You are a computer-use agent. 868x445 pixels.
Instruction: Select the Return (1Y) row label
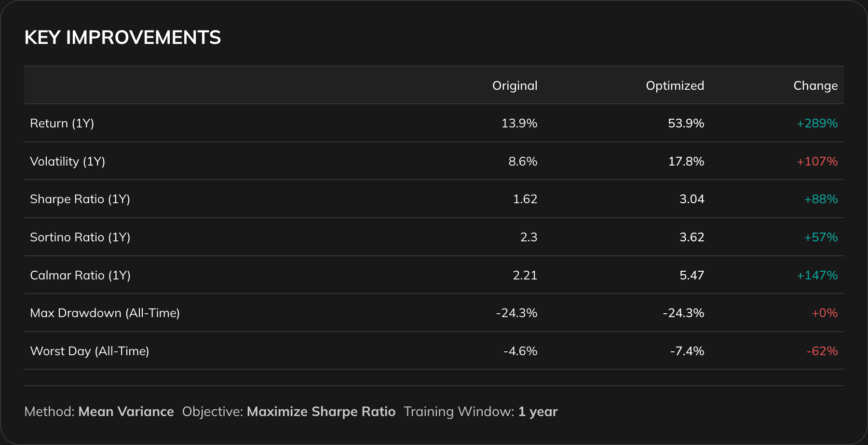62,124
